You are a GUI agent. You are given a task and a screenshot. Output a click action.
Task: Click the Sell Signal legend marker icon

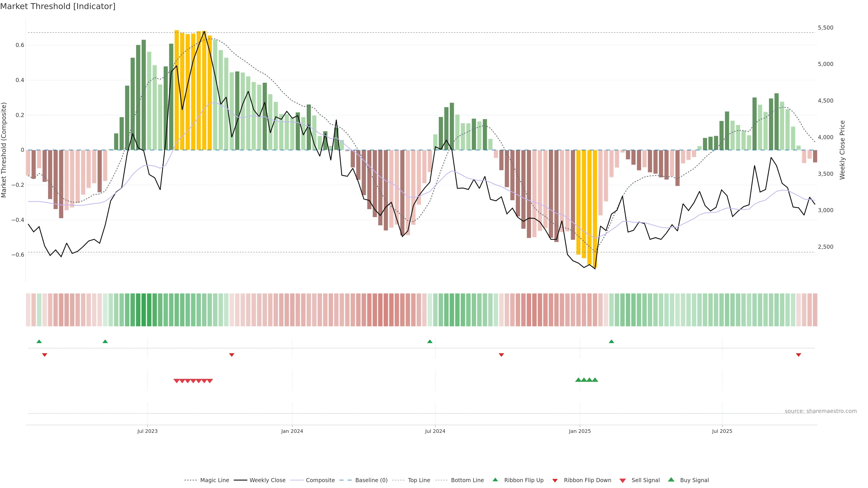pyautogui.click(x=623, y=481)
